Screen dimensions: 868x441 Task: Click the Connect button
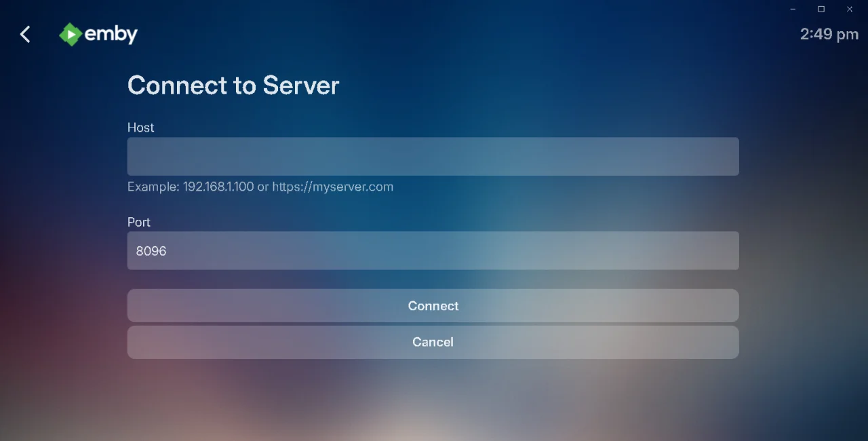tap(433, 306)
